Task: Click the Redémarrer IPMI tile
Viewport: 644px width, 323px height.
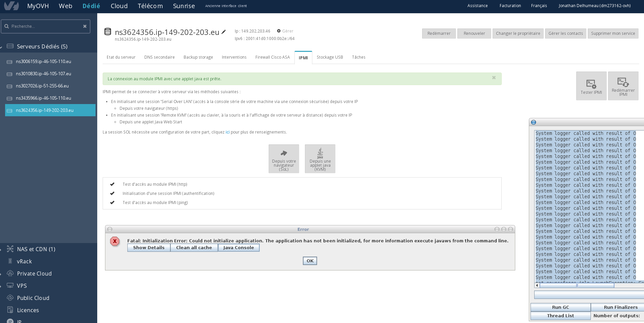Action: 623,86
